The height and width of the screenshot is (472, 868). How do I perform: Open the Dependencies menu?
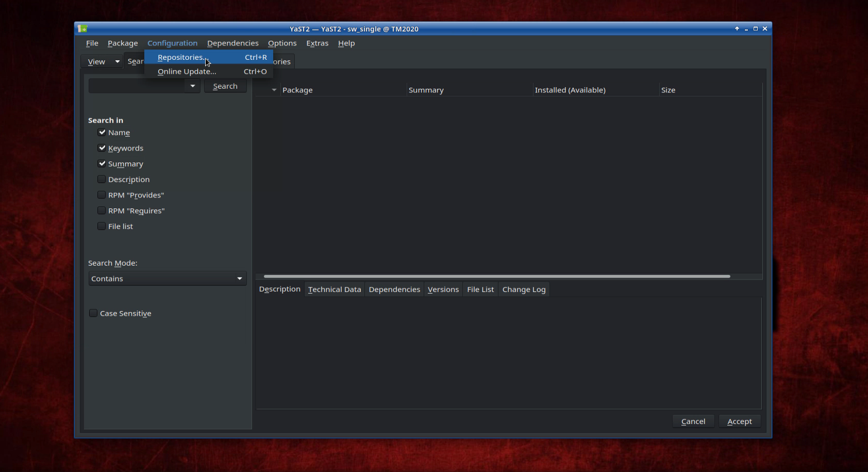point(233,43)
